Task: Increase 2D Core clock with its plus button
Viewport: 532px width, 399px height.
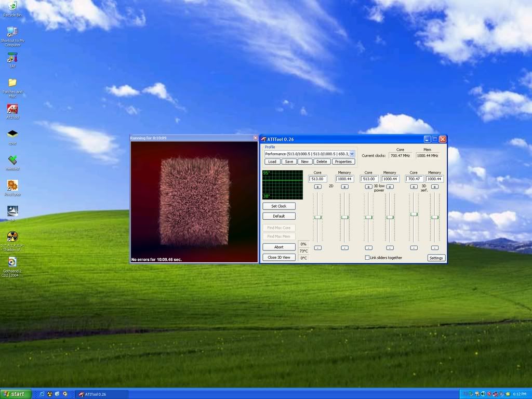Action: click(317, 187)
